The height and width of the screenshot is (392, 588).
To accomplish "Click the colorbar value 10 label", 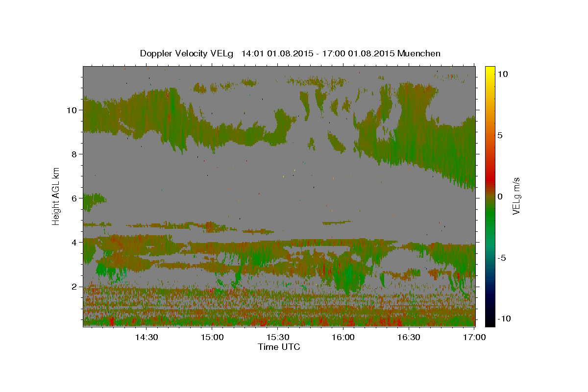I will click(503, 73).
